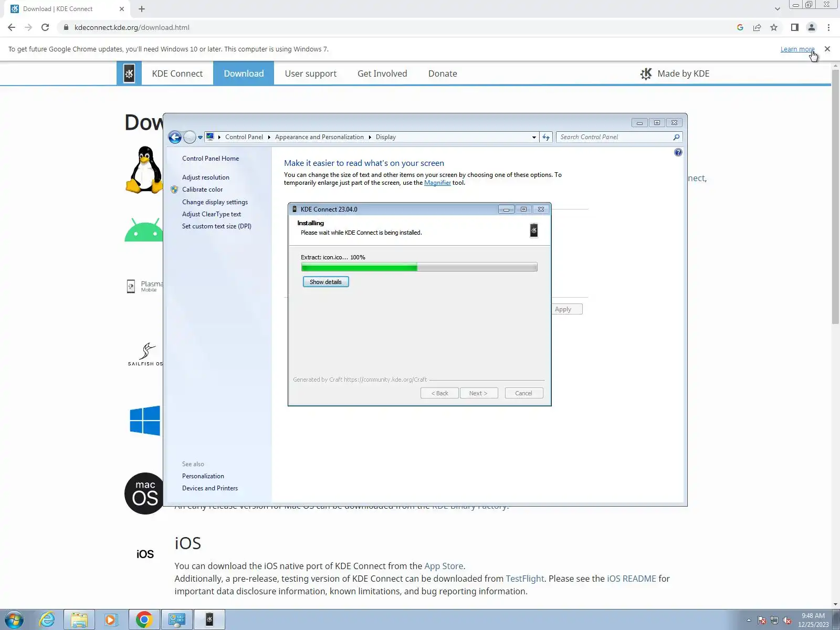
Task: Open the Magnifier tool link
Action: click(437, 183)
